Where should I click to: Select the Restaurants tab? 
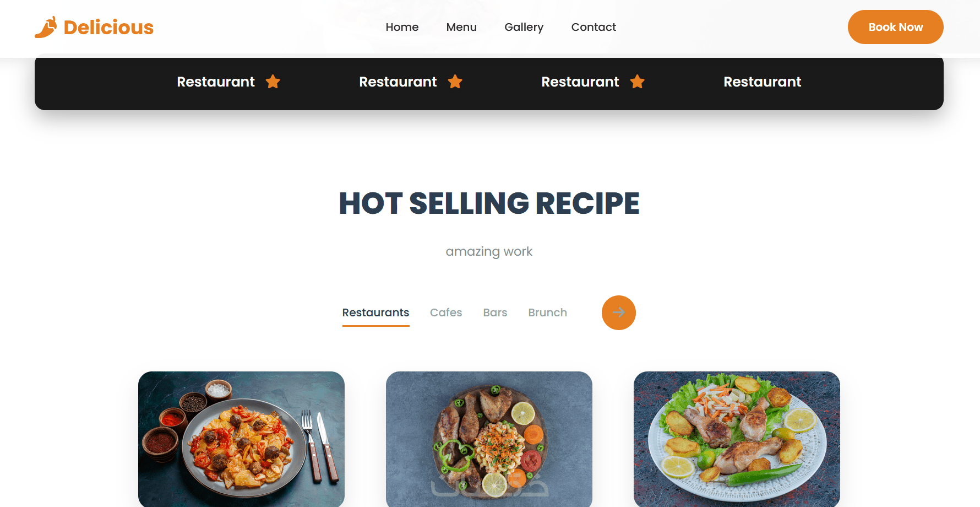pos(376,313)
